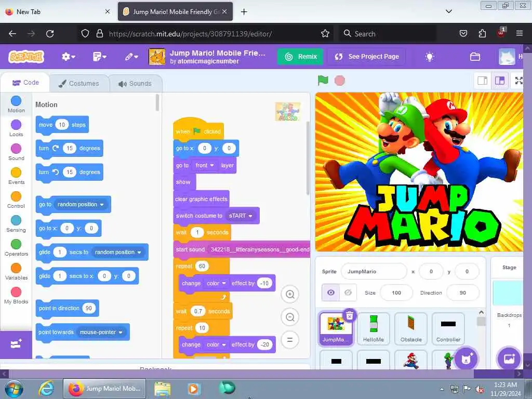This screenshot has width=532, height=399.
Task: Select the Control block category
Action: tap(16, 200)
